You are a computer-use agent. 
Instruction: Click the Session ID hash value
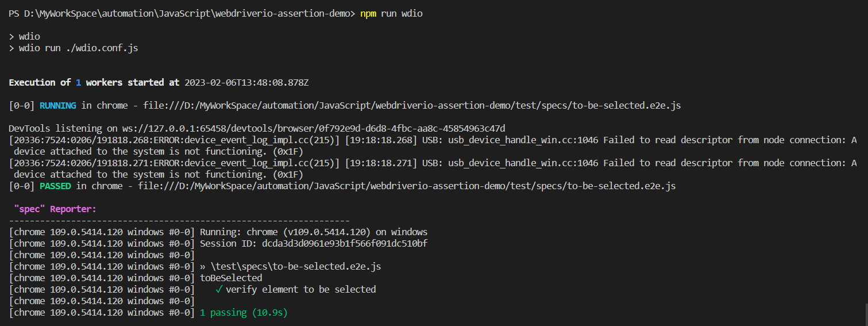(345, 243)
